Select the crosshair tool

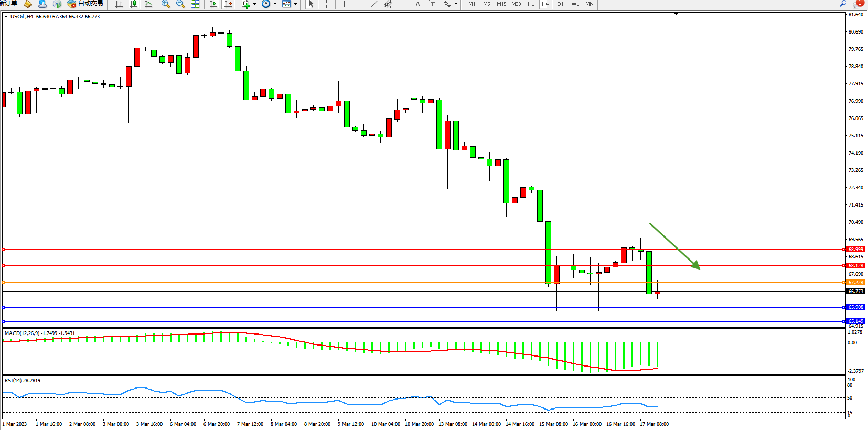(x=326, y=4)
